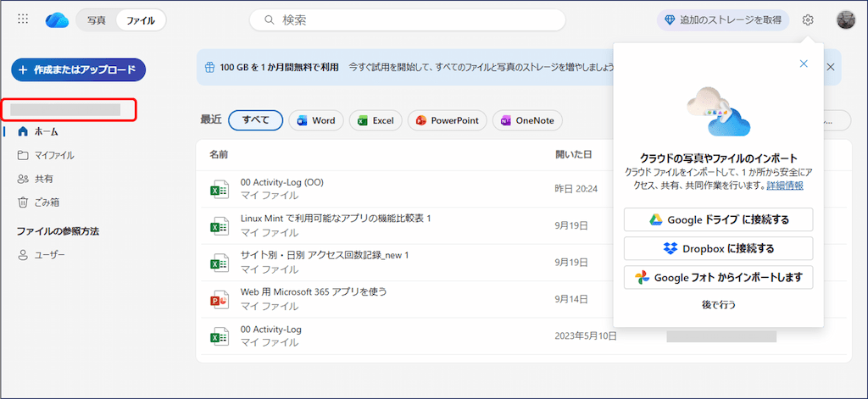Click 100 GB を 1 か月間無料で利用 text

click(x=279, y=68)
